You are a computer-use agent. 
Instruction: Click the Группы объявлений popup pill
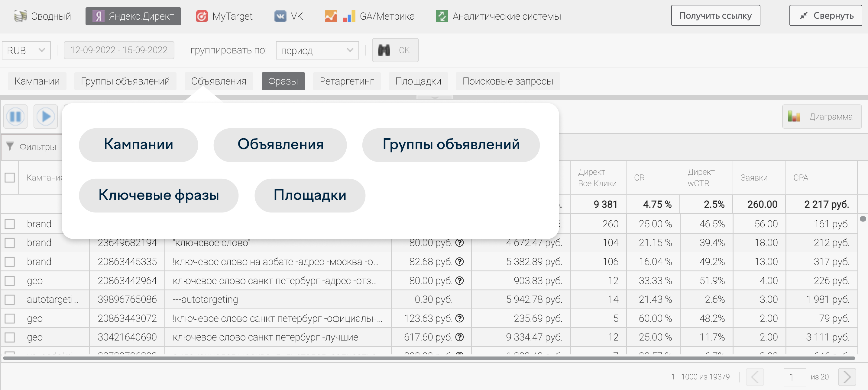tap(451, 145)
